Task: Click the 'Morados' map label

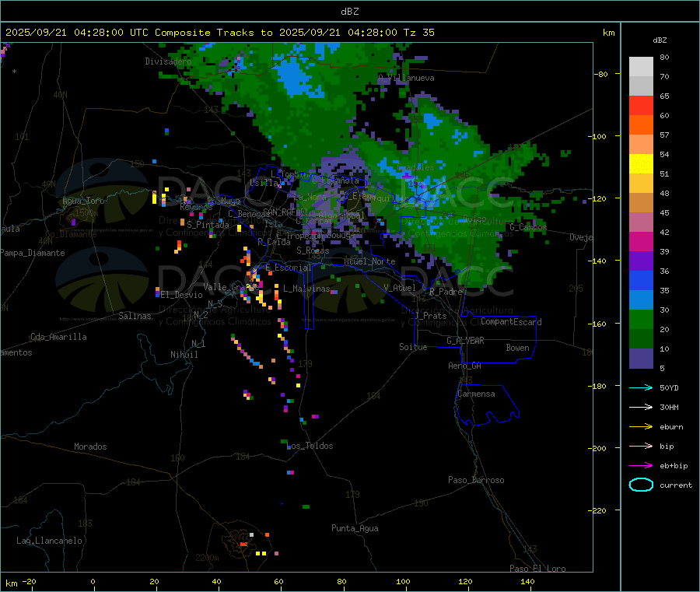Action: [x=90, y=447]
